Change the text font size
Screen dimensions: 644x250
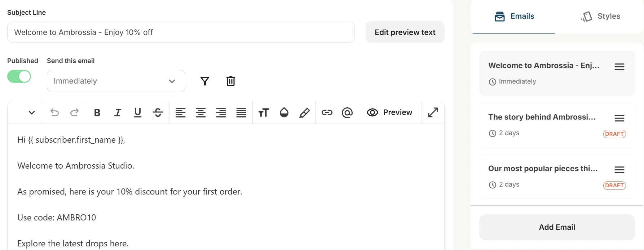tap(264, 113)
